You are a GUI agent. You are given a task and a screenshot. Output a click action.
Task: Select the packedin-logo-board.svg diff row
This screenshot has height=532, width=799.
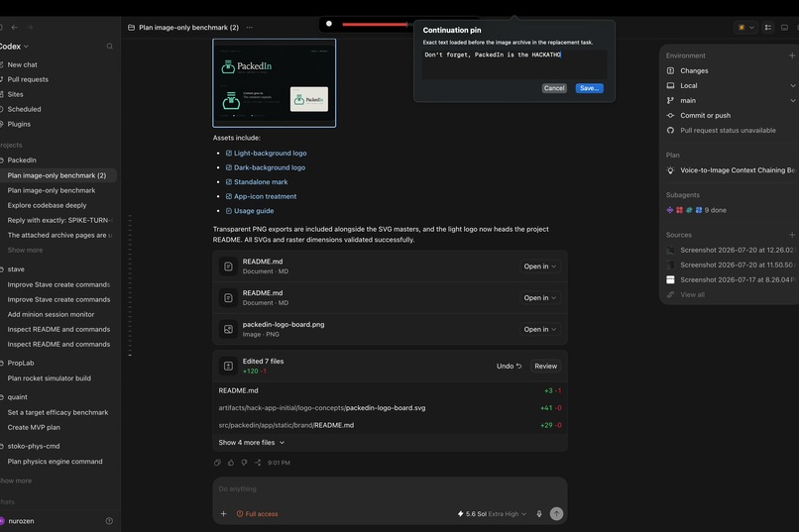(390, 408)
